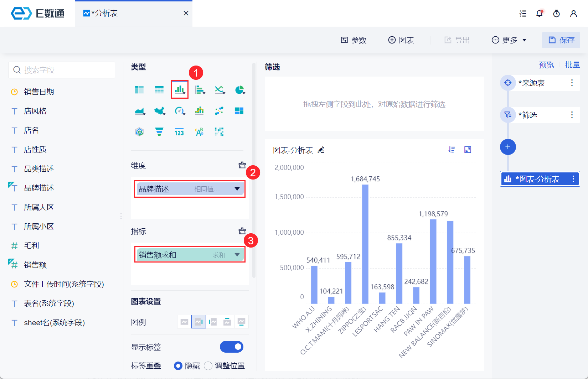The width and height of the screenshot is (588, 379).
Task: Pick the heatmap chart type
Action: point(219,132)
